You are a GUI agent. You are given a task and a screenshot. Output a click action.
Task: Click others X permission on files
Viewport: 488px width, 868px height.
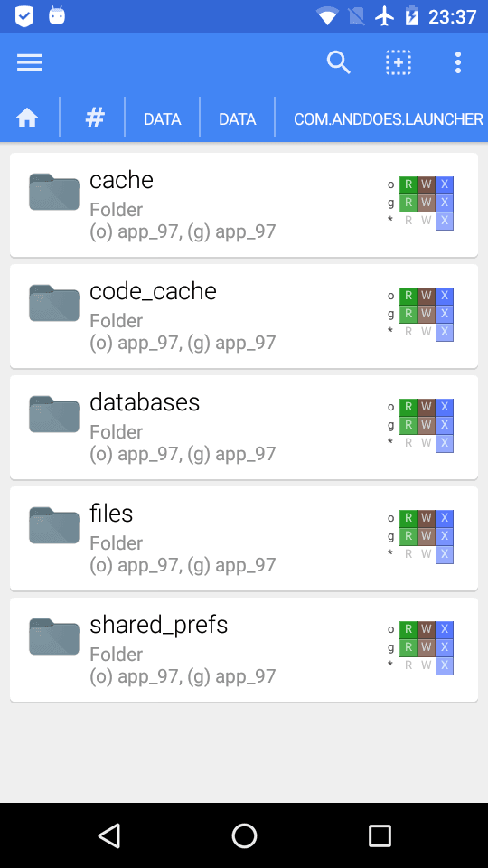pos(445,554)
